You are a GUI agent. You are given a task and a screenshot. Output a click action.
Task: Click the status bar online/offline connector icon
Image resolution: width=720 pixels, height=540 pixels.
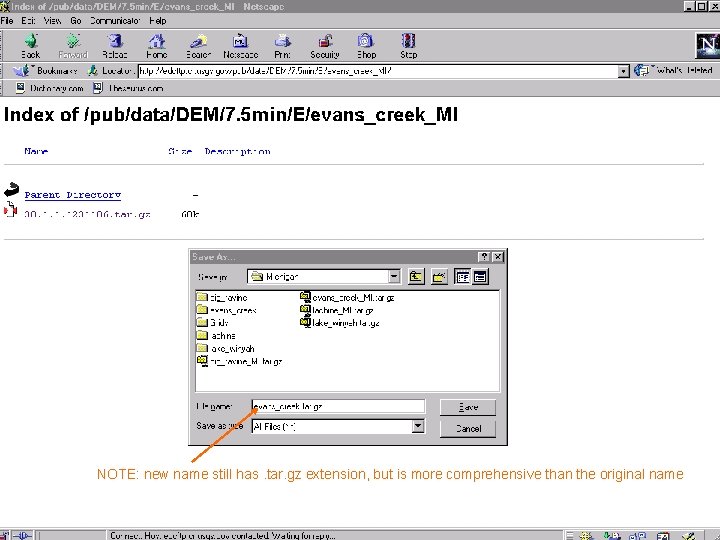(22, 535)
